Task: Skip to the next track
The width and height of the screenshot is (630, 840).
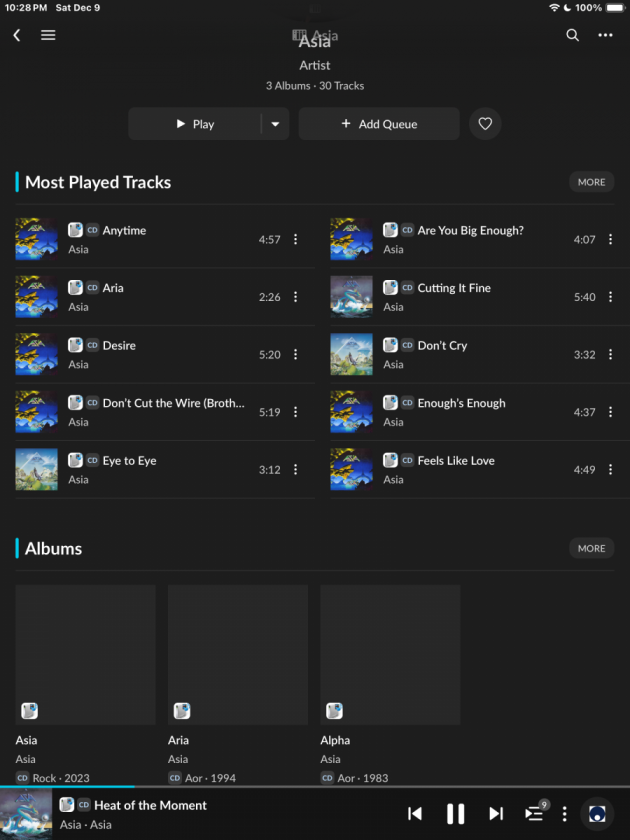Action: pos(496,814)
